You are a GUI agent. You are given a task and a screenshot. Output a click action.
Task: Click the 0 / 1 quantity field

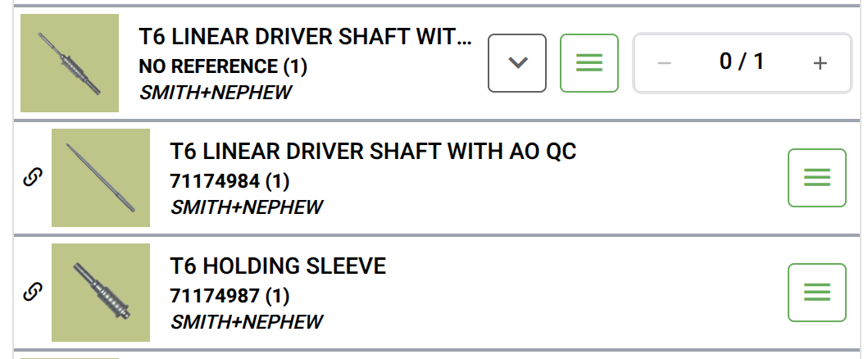click(742, 62)
